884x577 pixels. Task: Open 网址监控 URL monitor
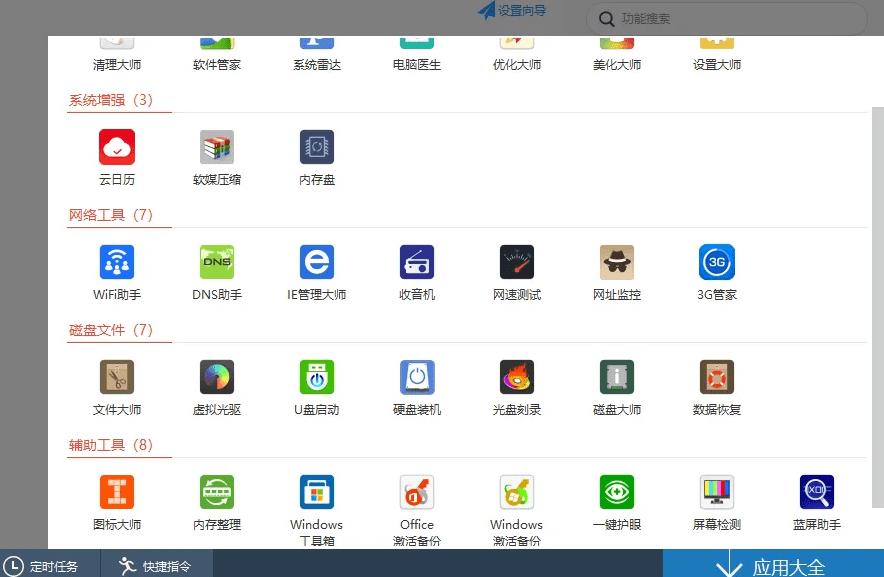[617, 273]
